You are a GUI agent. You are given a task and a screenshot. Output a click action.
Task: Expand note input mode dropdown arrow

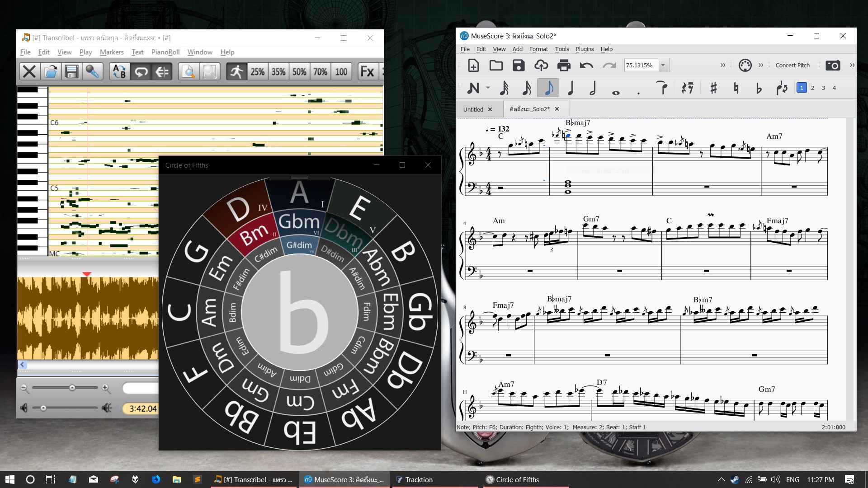pos(488,88)
